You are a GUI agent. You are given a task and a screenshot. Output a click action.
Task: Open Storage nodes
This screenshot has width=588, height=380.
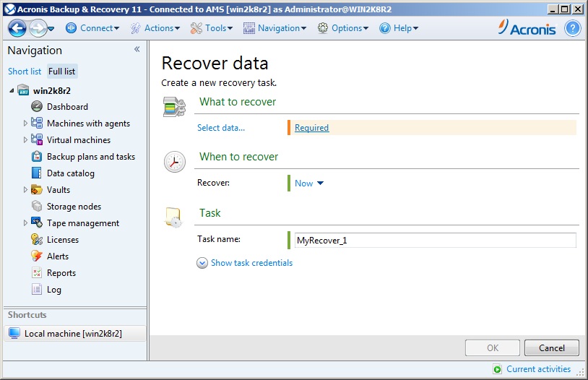[x=74, y=207]
